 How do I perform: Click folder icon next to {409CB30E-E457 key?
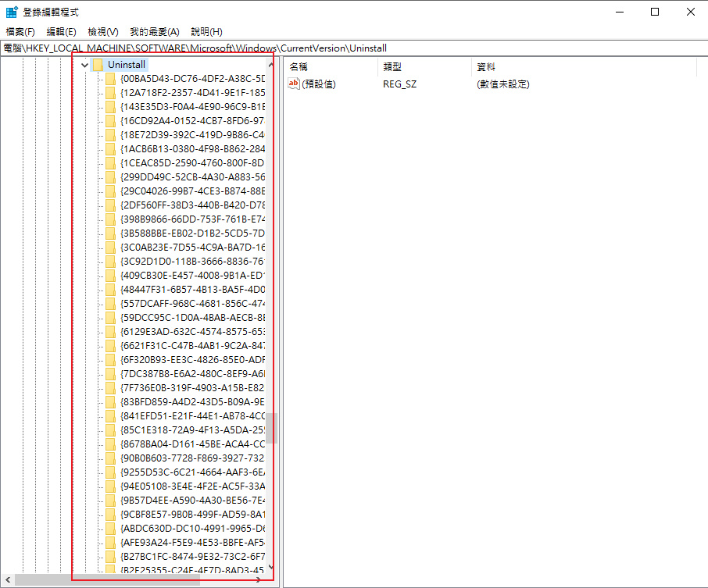pos(111,276)
